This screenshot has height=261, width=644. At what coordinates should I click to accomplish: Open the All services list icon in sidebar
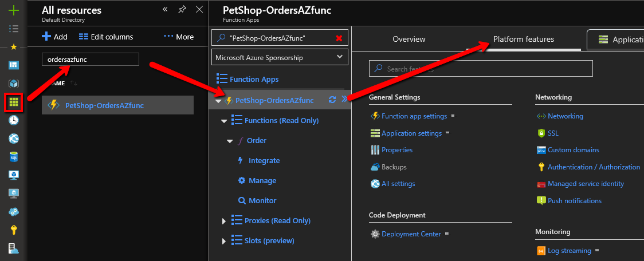click(x=14, y=28)
